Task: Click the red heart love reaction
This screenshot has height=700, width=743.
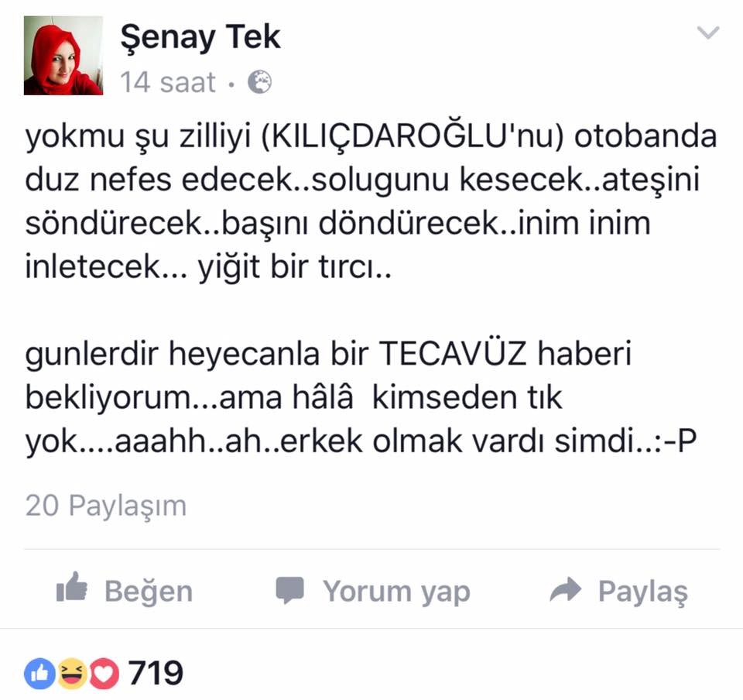Action: 104,673
